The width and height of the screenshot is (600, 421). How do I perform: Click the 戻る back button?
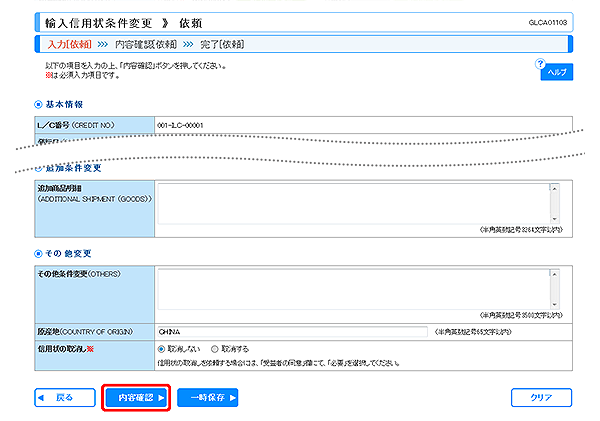[x=65, y=398]
